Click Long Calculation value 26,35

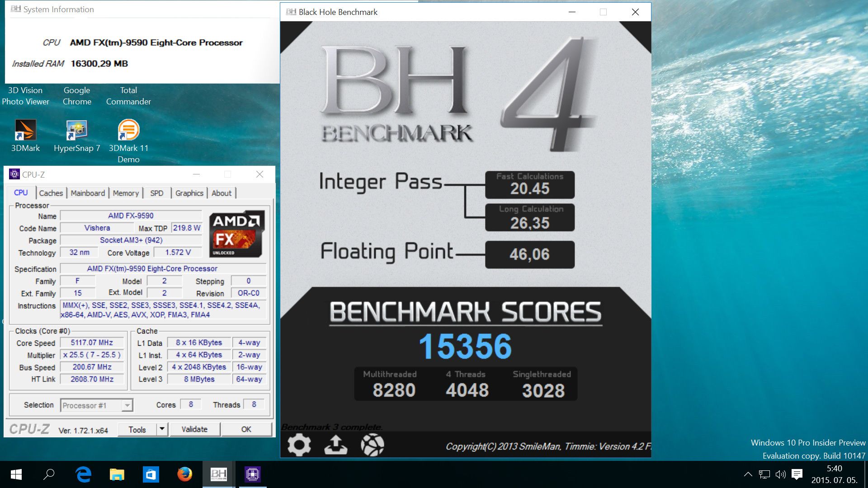point(530,223)
